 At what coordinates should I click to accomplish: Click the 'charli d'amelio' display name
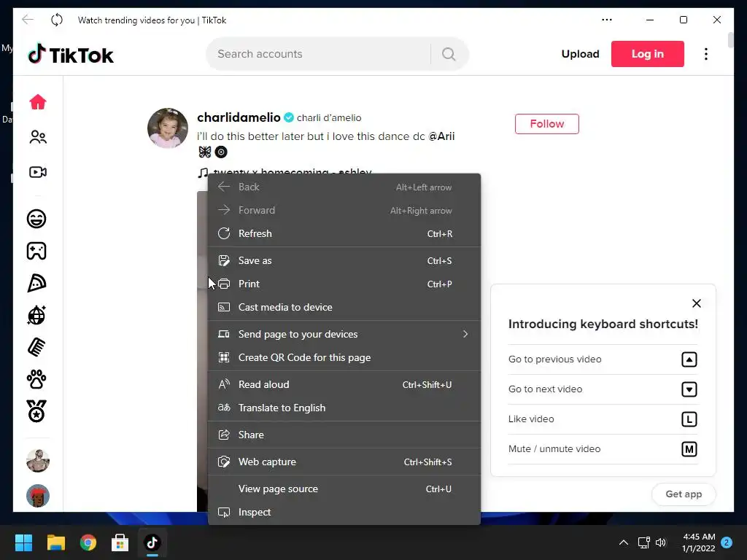329,117
